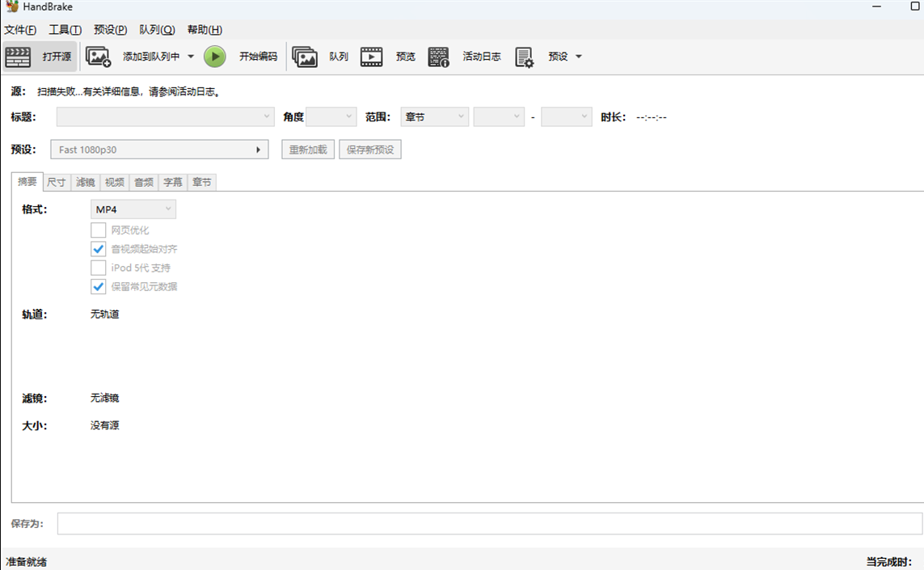Open the Fast 1080p30 preset selector
The height and width of the screenshot is (570, 924).
[x=159, y=150]
